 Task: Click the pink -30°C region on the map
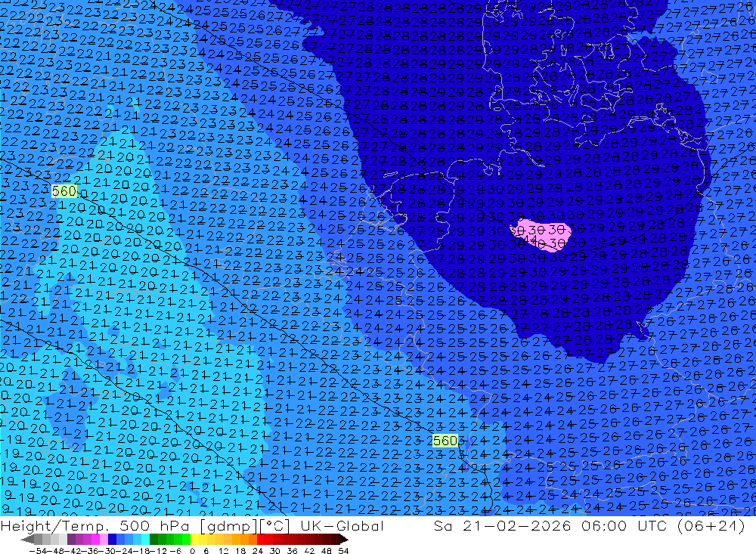(x=541, y=235)
